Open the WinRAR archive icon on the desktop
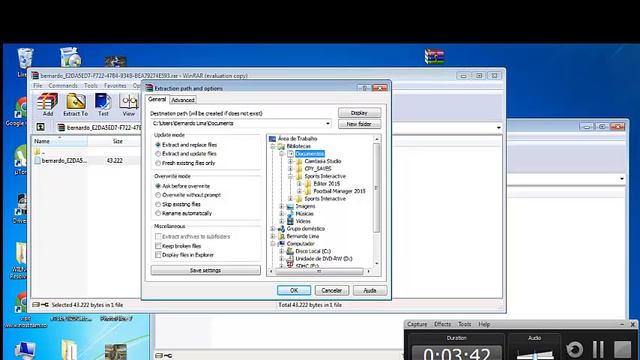The width and height of the screenshot is (640, 360). [x=434, y=56]
